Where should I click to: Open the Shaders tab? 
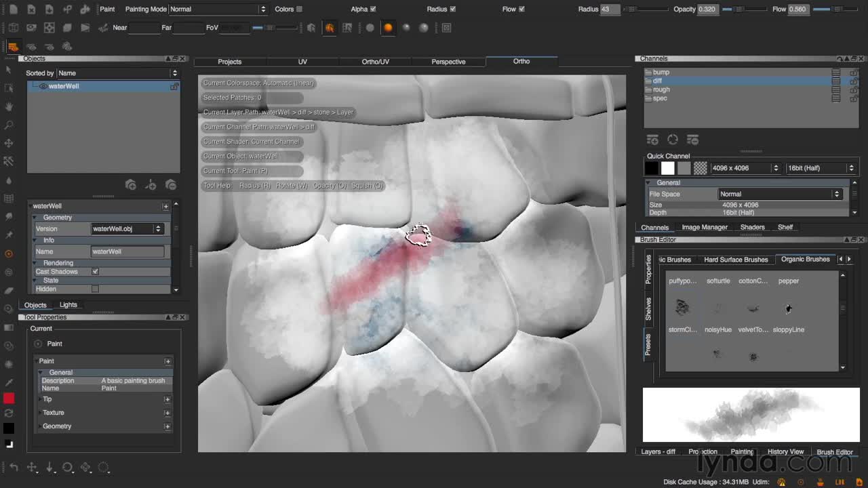tap(752, 227)
